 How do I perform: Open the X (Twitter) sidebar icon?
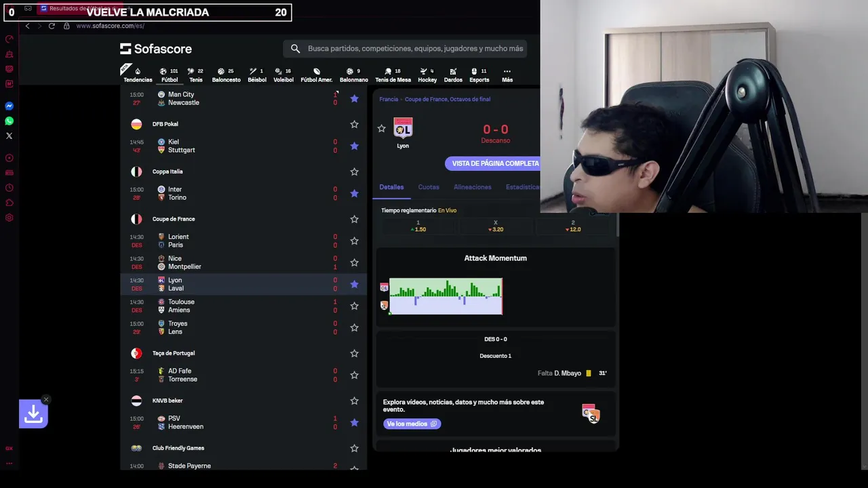pyautogui.click(x=9, y=136)
